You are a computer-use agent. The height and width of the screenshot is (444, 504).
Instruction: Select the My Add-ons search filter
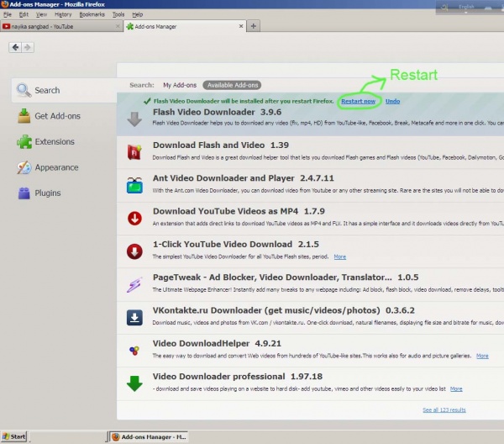coord(180,85)
